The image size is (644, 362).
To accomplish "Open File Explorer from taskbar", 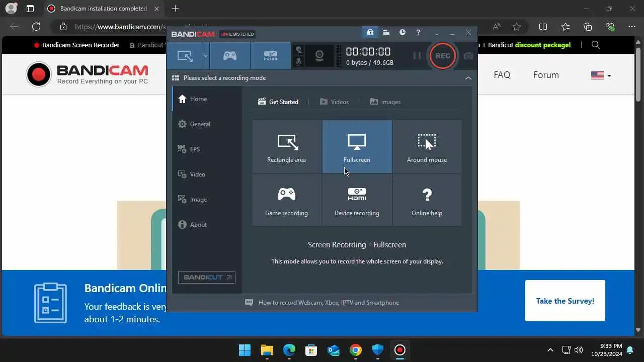I will (x=267, y=350).
